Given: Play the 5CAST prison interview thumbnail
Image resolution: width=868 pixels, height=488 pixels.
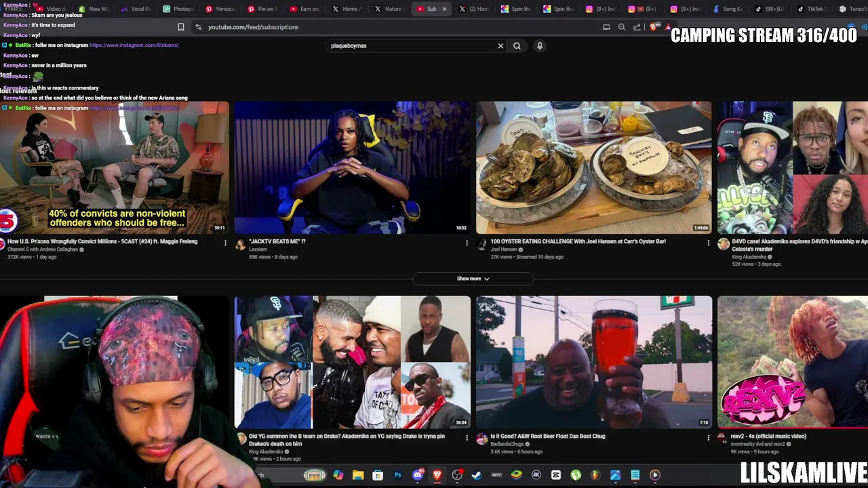Looking at the screenshot, I should pos(114,167).
